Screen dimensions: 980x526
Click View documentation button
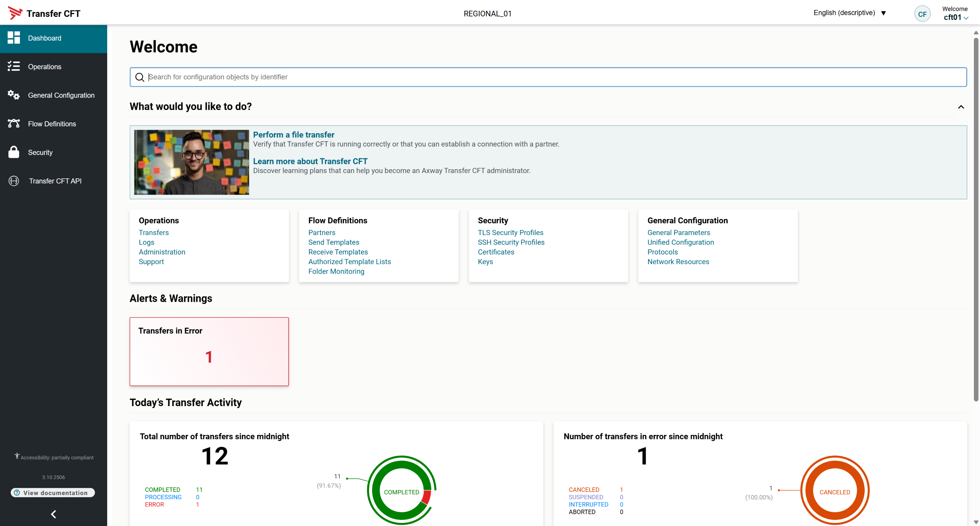pyautogui.click(x=53, y=493)
